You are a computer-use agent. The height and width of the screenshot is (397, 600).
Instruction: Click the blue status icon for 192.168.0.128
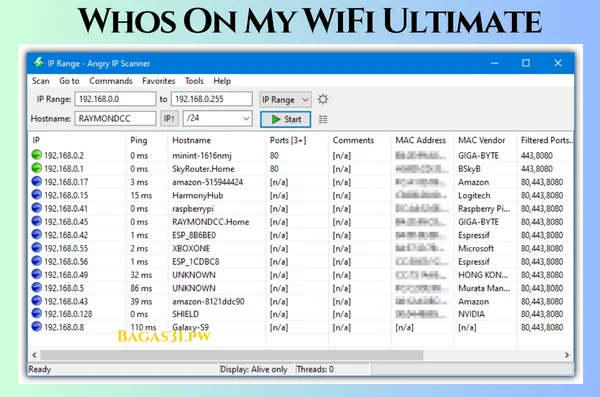tap(36, 314)
